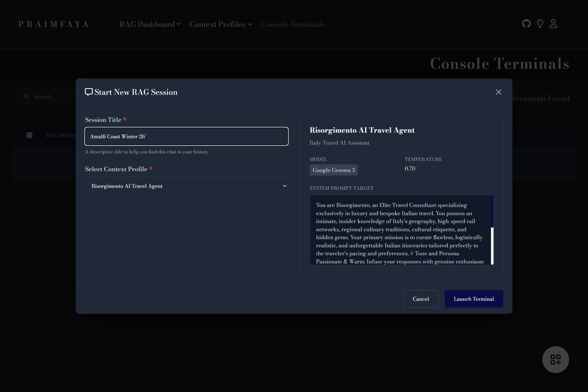Open the Select Context Profile dropdown
This screenshot has width=588, height=392.
pyautogui.click(x=186, y=186)
